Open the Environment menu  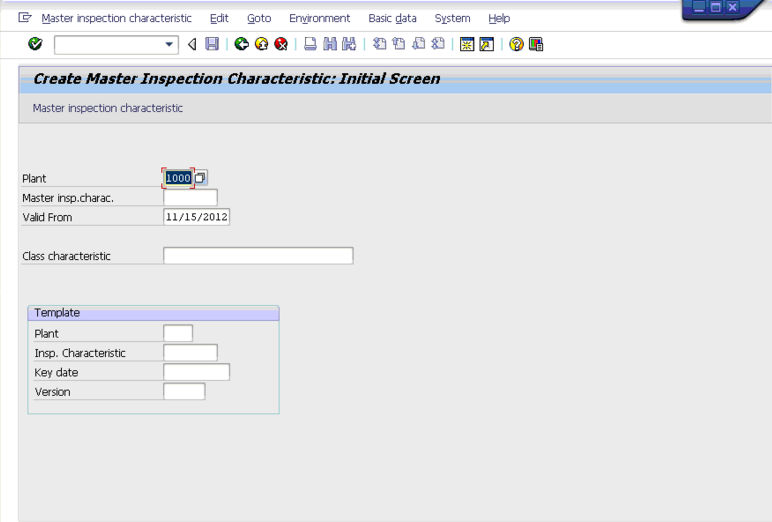pos(320,18)
